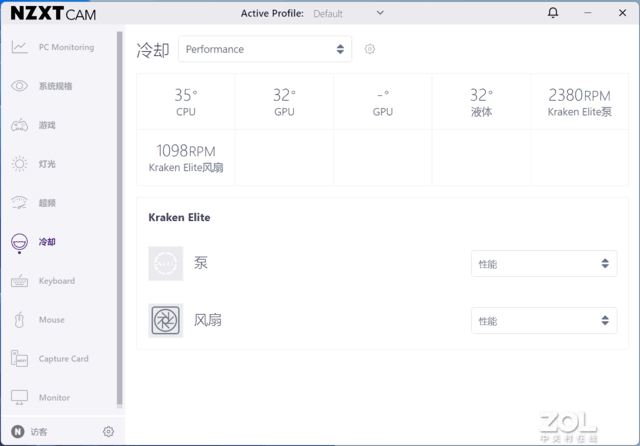This screenshot has width=640, height=446.
Task: Open Capture Card menu item
Action: (63, 359)
